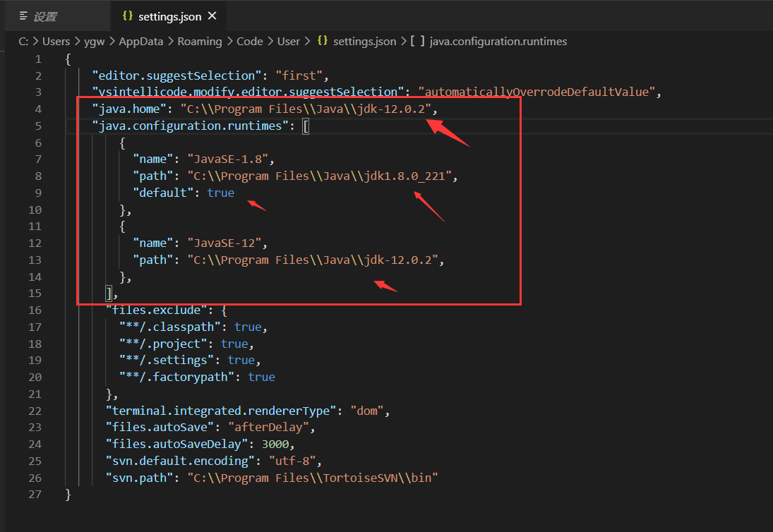This screenshot has width=773, height=532.
Task: Click the User breadcrumb entry
Action: [289, 41]
